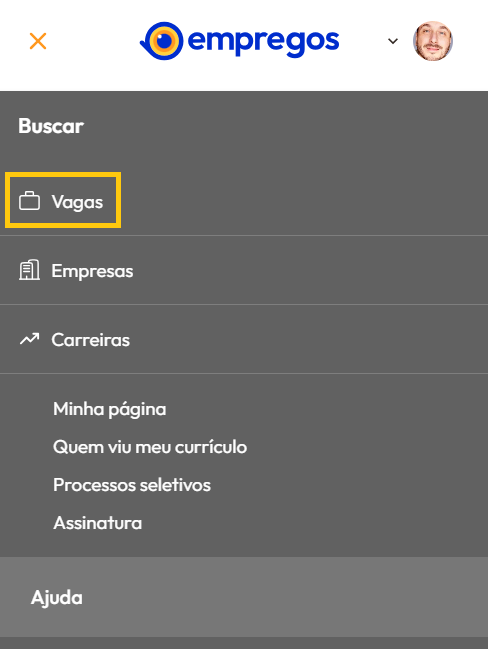Viewport: 488px width, 649px height.
Task: Close the menu with the orange X
Action: (38, 41)
